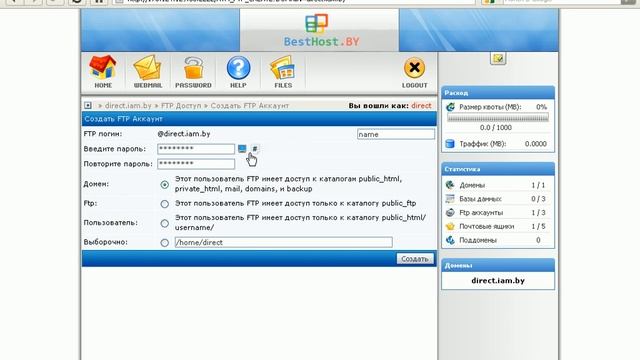Click the @direct.iam.by login suffix text

[x=184, y=134]
